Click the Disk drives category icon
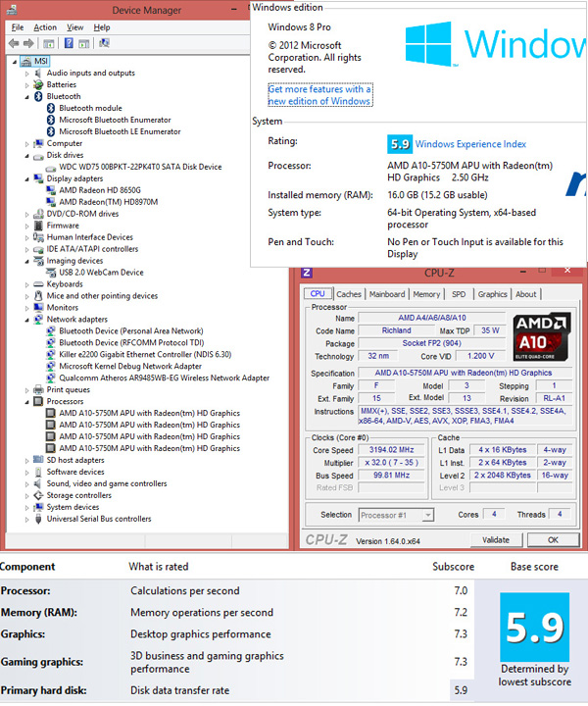This screenshot has height=706, width=588. [38, 155]
